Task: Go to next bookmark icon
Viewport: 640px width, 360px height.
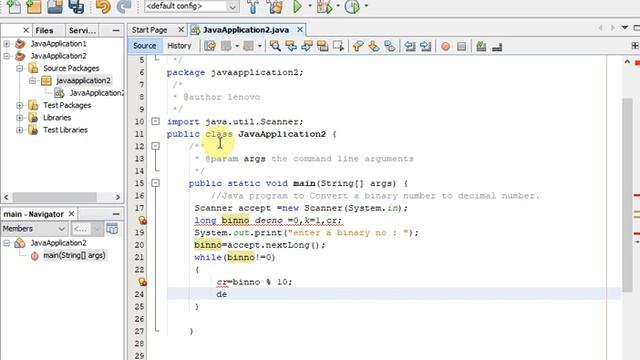Action: (x=374, y=46)
